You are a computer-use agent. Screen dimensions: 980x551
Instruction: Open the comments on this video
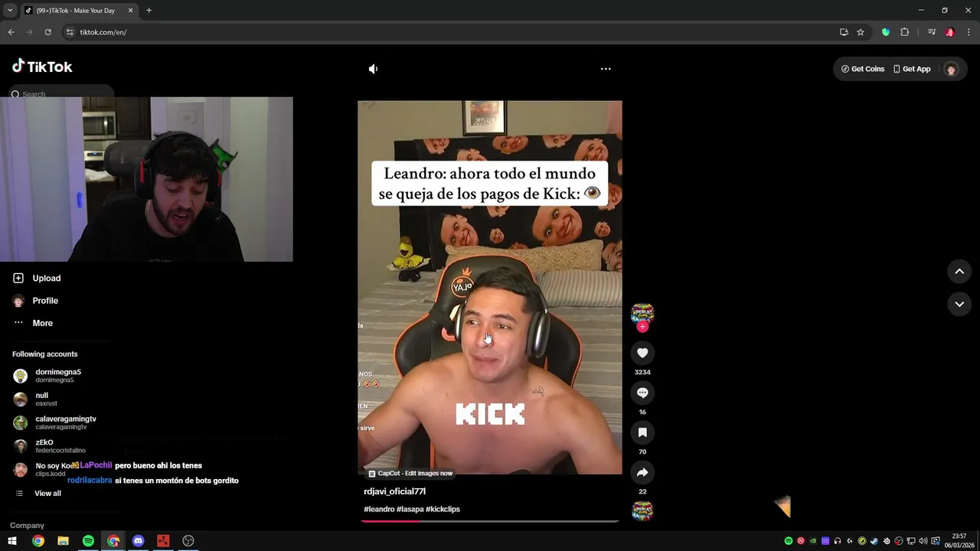(x=642, y=393)
